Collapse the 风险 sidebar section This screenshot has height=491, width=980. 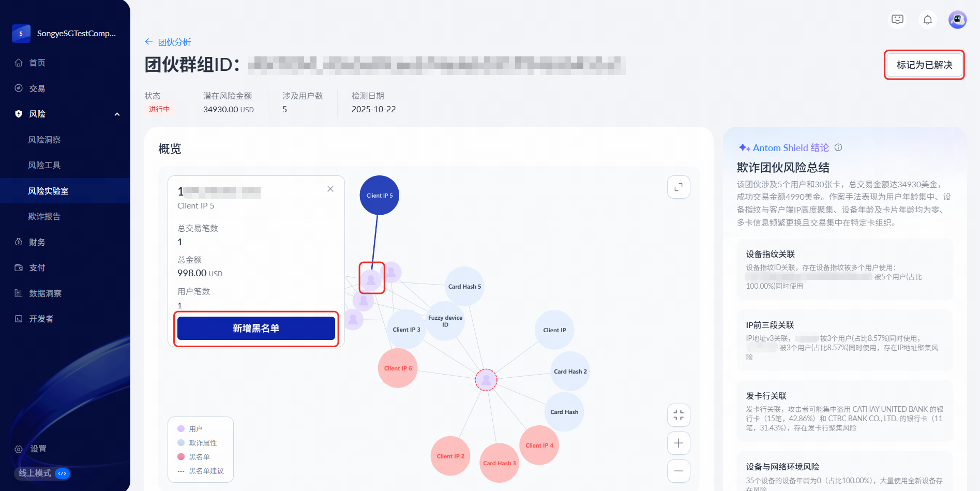click(x=117, y=114)
